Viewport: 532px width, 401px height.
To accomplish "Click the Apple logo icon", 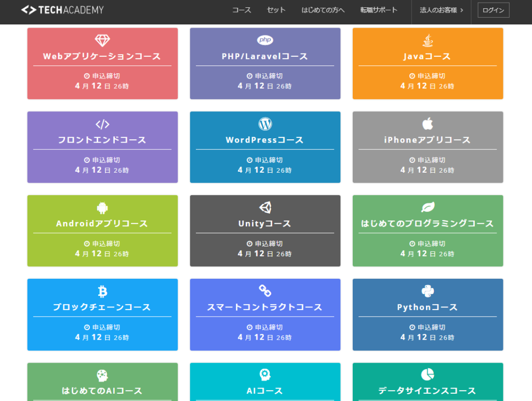I will tap(428, 124).
